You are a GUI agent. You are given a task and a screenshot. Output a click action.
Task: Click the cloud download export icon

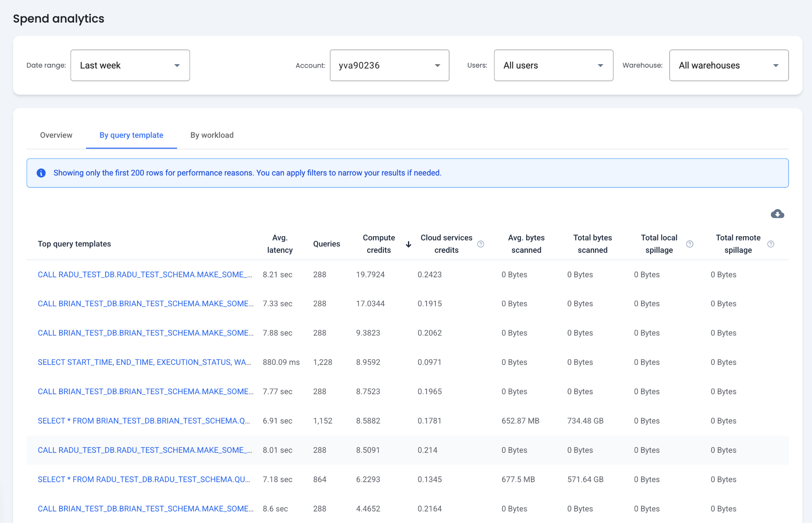click(x=777, y=214)
